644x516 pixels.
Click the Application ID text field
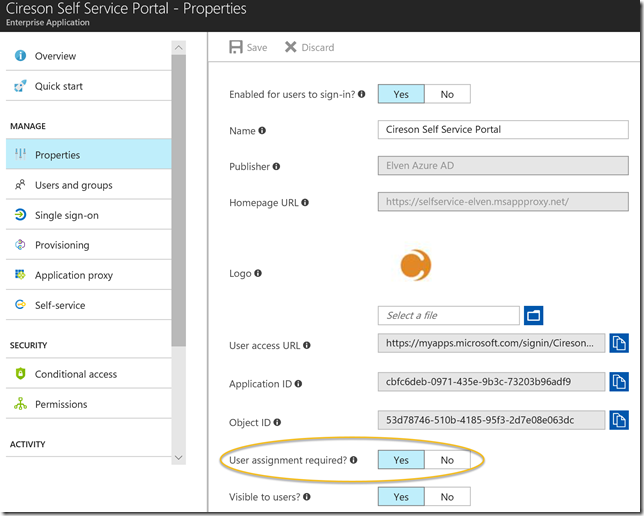491,382
